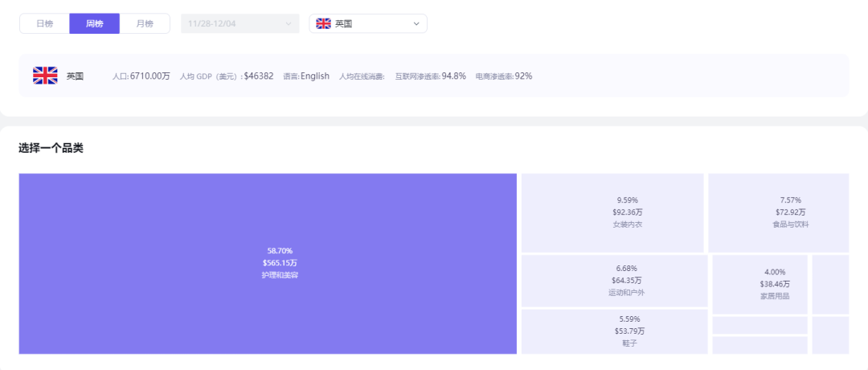868x370 pixels.
Task: Click the UK flag in country dropdown
Action: pos(323,24)
